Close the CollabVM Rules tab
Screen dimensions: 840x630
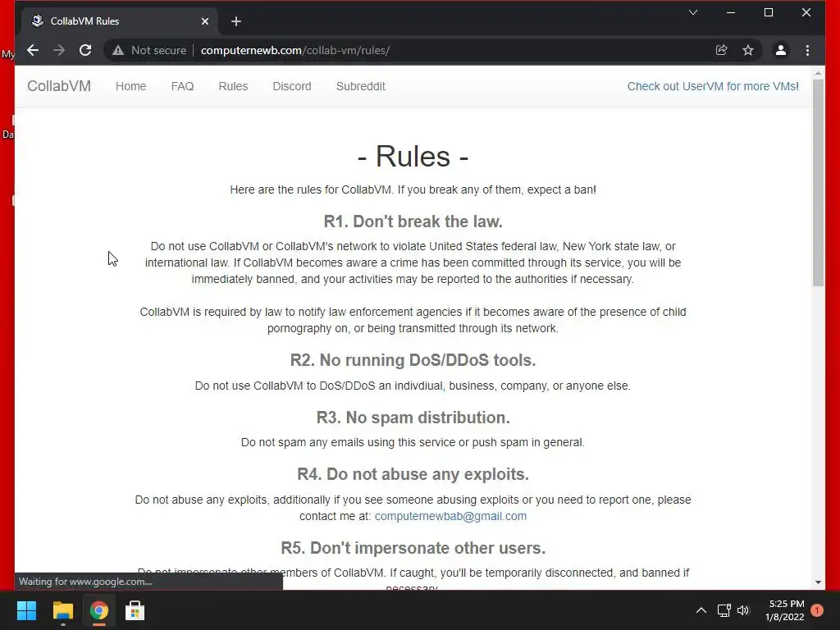(205, 21)
